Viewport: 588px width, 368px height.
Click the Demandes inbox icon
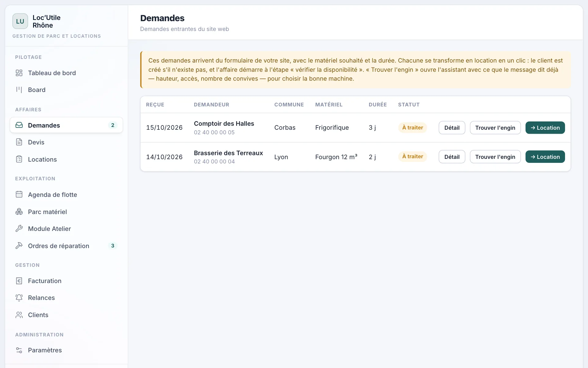pos(19,125)
